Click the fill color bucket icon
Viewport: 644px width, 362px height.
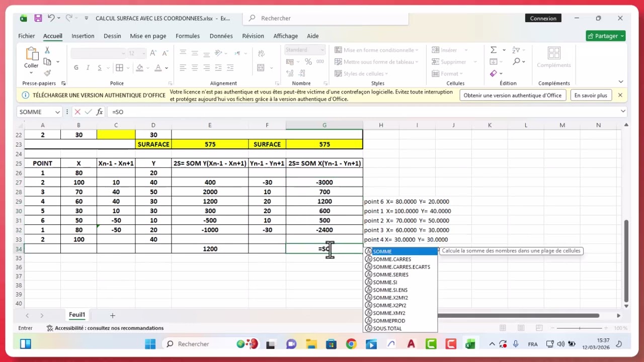[140, 68]
